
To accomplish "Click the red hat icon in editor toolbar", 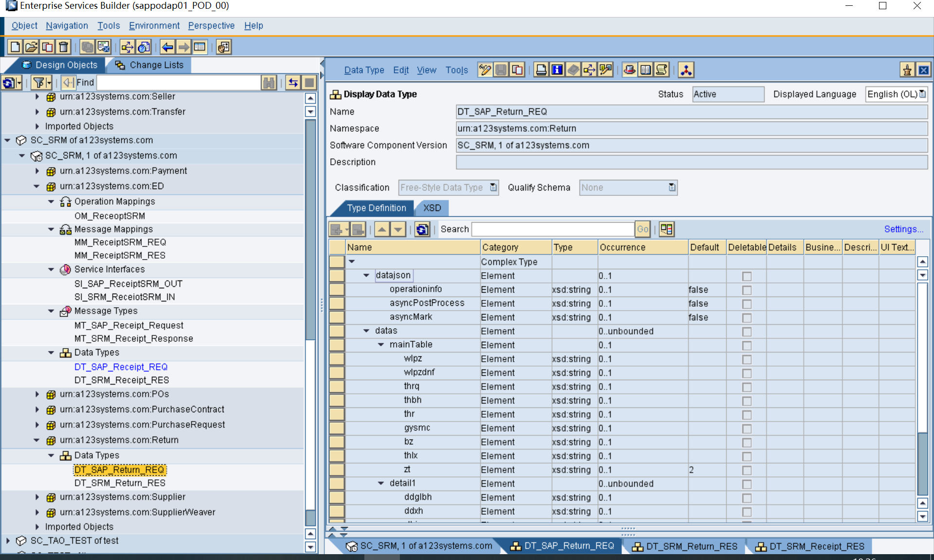I will [x=629, y=70].
